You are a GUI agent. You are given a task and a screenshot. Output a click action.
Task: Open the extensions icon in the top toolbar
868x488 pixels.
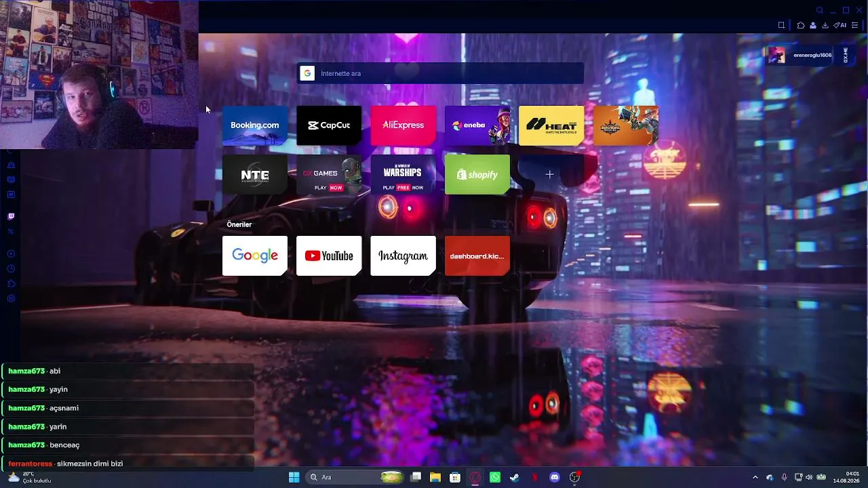(x=801, y=25)
